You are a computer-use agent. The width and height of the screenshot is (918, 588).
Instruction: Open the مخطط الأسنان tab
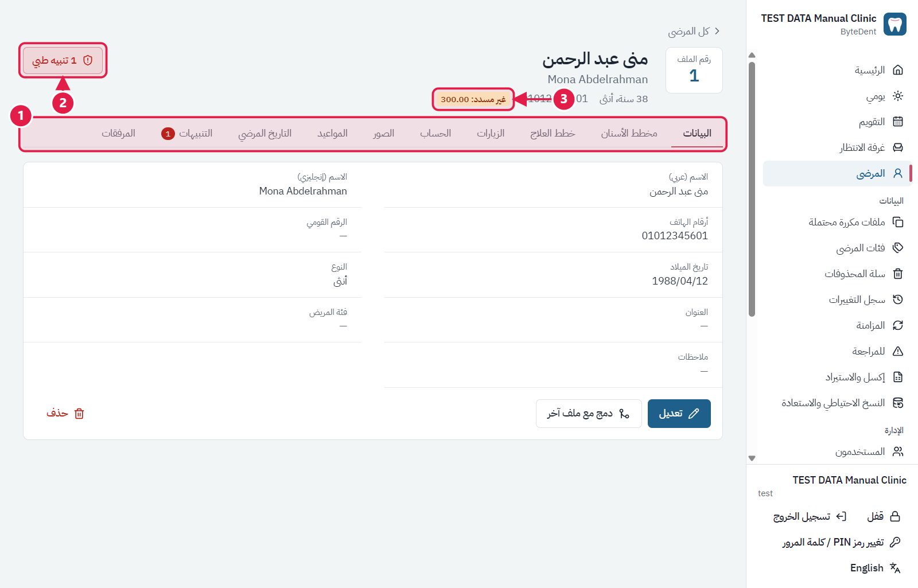click(629, 134)
